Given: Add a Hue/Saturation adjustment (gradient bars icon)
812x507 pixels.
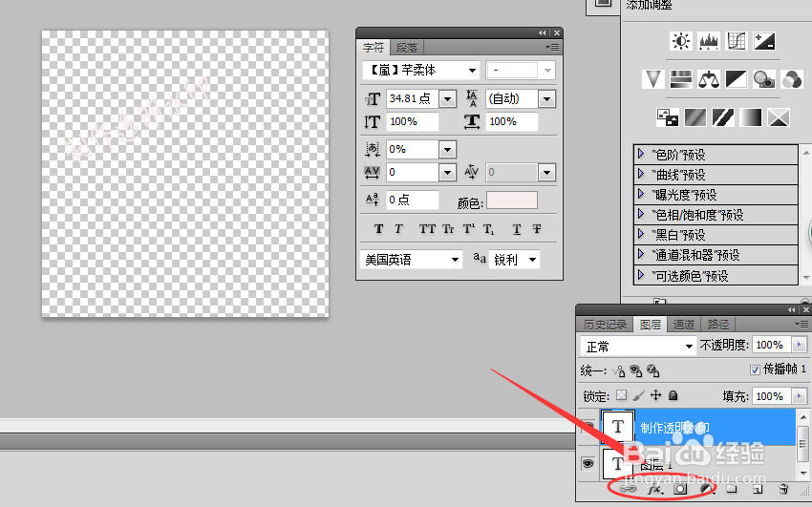Looking at the screenshot, I should 681,79.
